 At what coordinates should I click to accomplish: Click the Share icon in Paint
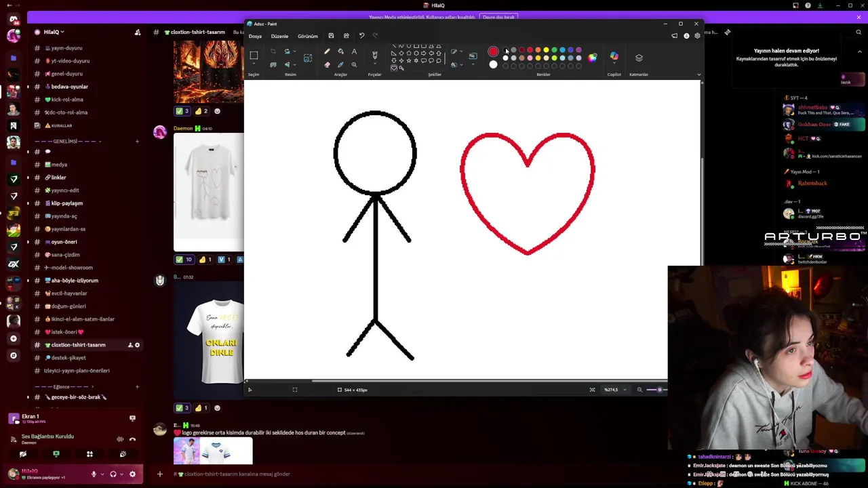347,36
